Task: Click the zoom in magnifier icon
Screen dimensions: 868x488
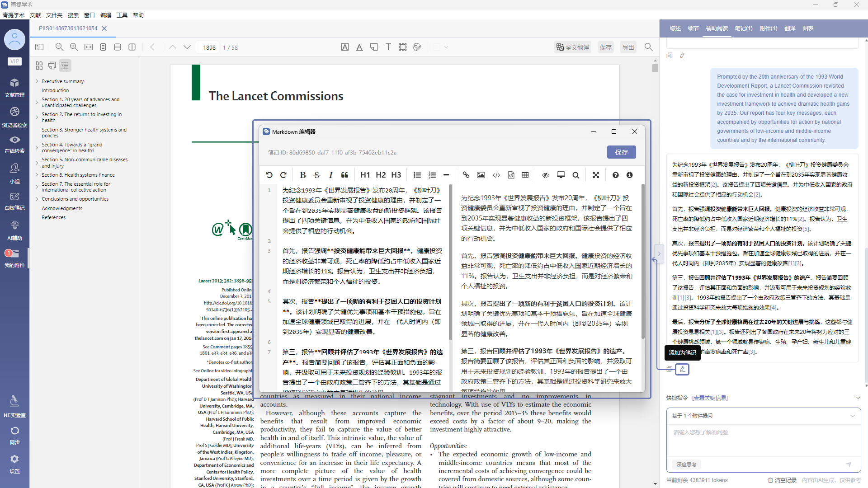Action: click(x=74, y=47)
